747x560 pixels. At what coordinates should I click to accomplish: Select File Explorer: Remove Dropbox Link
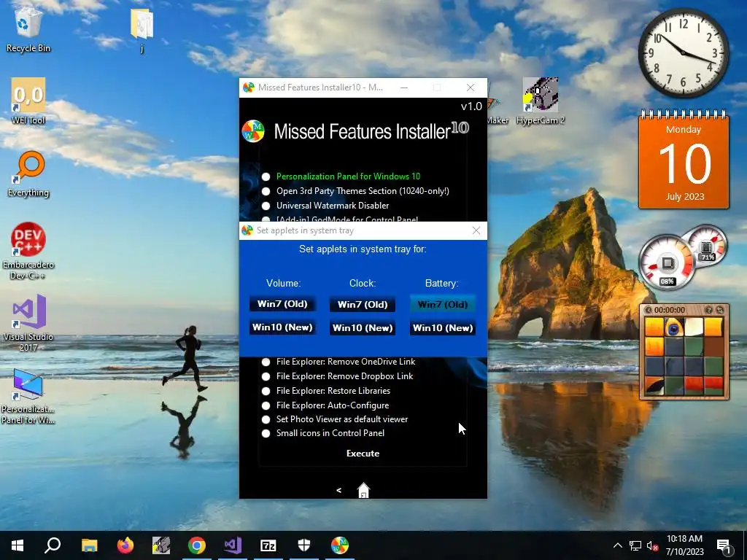coord(266,376)
